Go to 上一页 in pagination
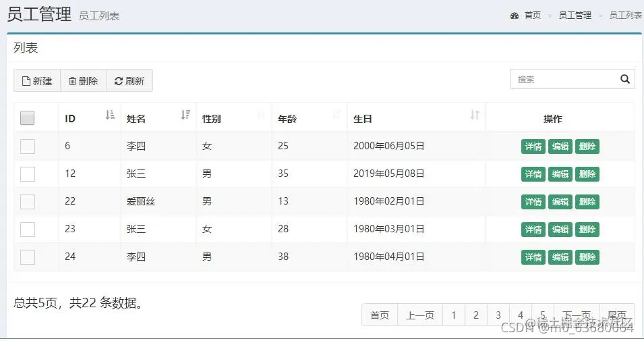Screen dimensions: 644x341 point(420,315)
